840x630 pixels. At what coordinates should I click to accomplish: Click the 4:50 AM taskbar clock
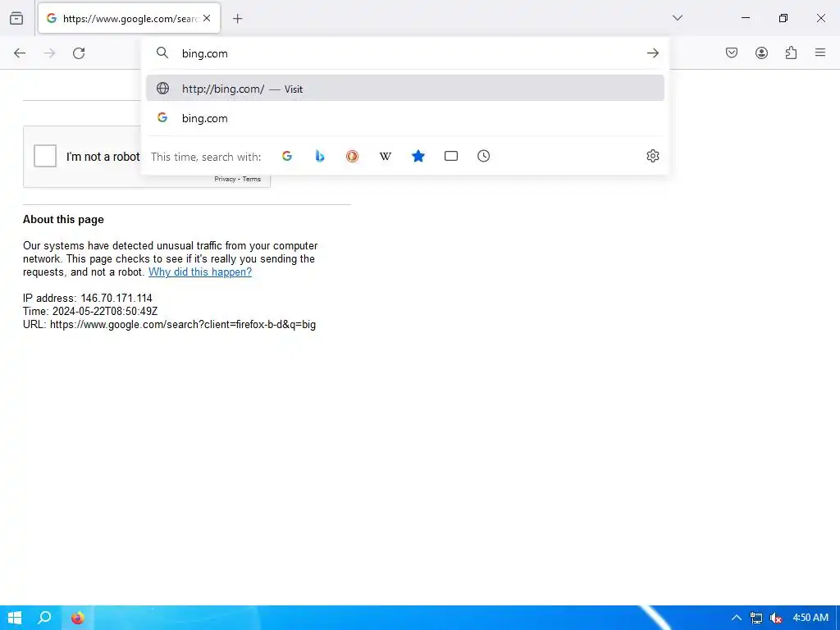(810, 618)
